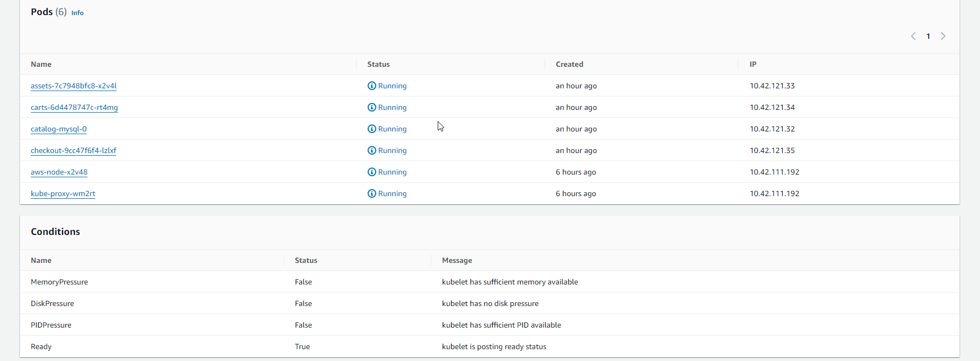Click the IP column header

[x=753, y=64]
